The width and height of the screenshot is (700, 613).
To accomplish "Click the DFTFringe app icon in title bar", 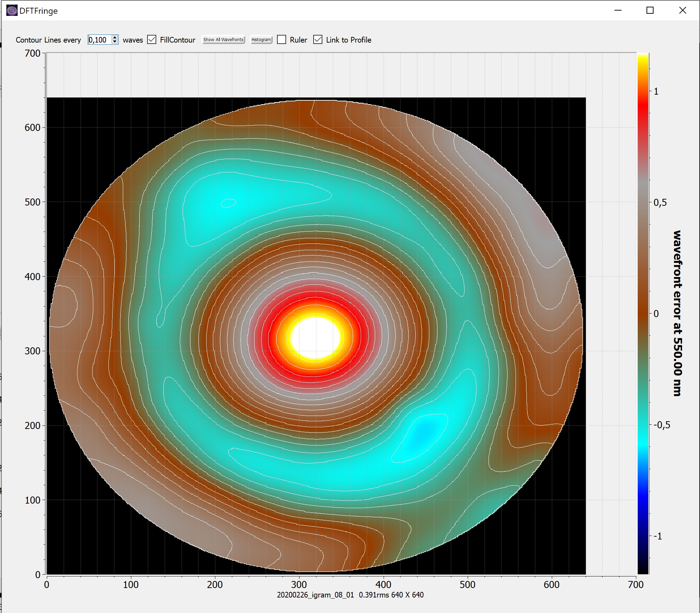I will (12, 11).
